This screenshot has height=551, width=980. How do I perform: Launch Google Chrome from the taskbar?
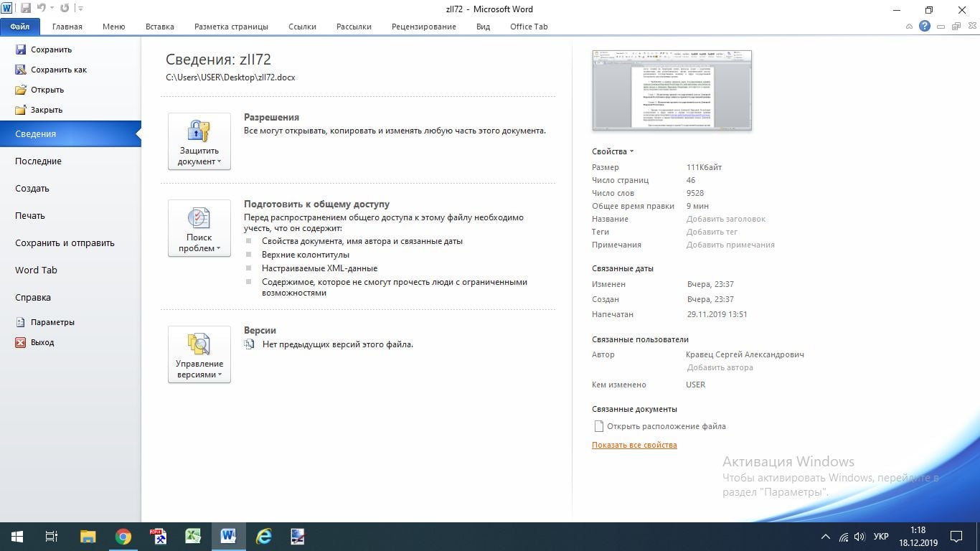(x=123, y=536)
